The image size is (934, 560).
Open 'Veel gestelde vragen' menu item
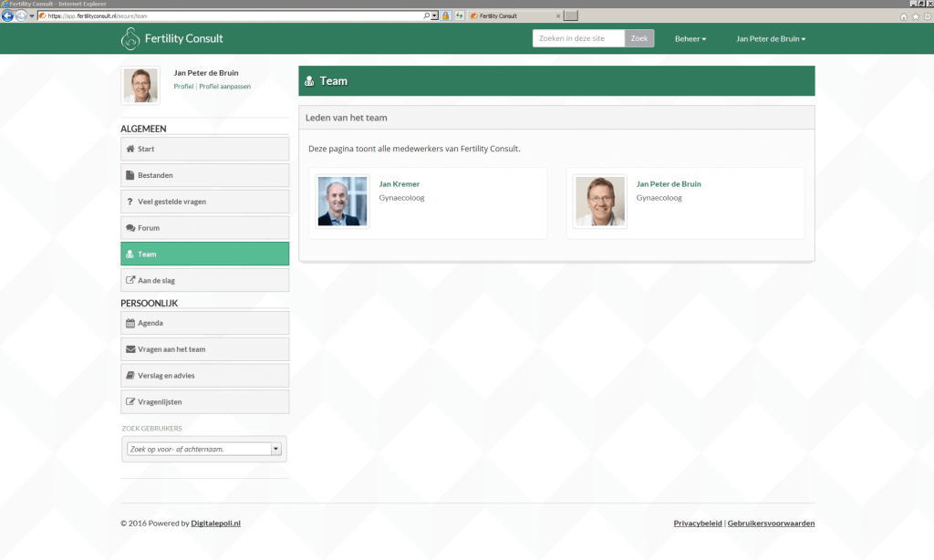pyautogui.click(x=205, y=202)
